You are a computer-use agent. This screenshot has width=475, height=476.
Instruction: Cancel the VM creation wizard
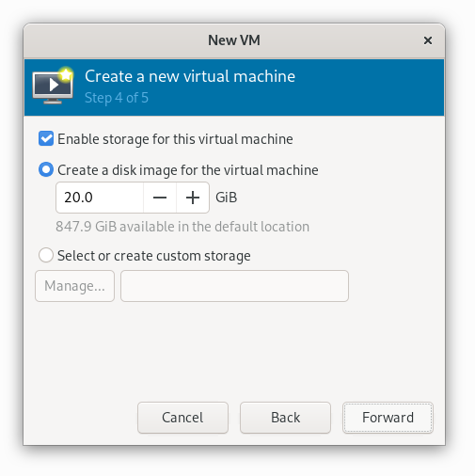(182, 418)
